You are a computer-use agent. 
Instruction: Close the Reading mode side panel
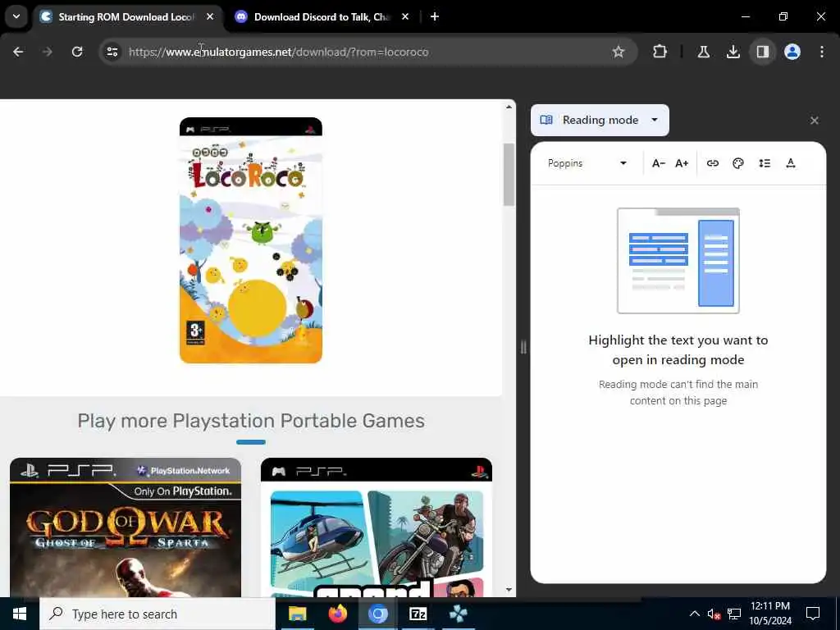pyautogui.click(x=815, y=121)
